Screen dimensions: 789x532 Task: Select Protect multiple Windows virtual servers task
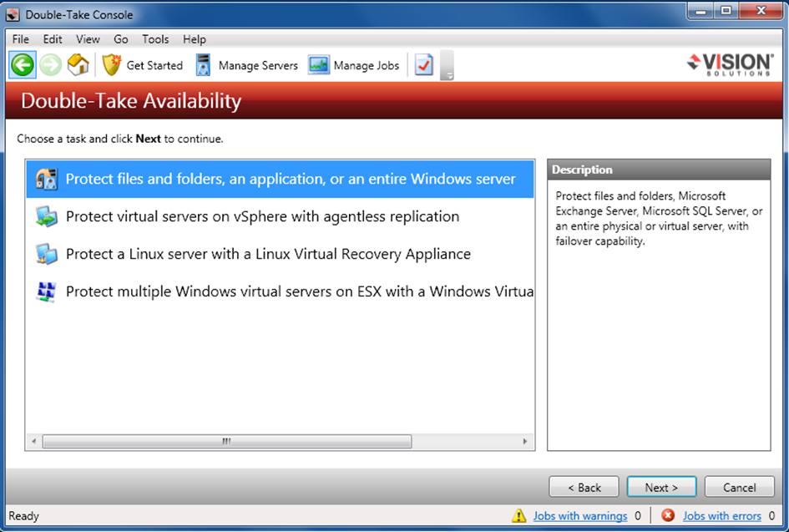[x=280, y=291]
